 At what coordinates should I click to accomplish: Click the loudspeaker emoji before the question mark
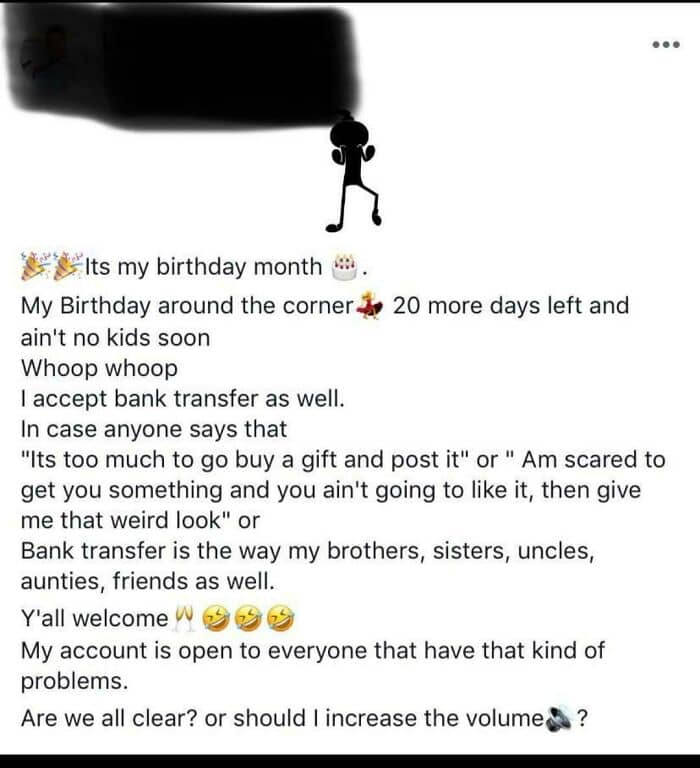[x=560, y=718]
